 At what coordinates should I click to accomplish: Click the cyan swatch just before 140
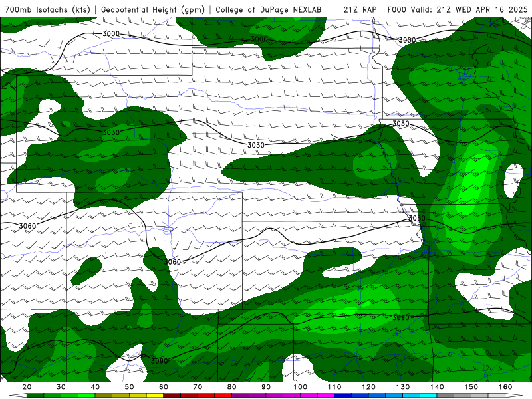pyautogui.click(x=428, y=395)
